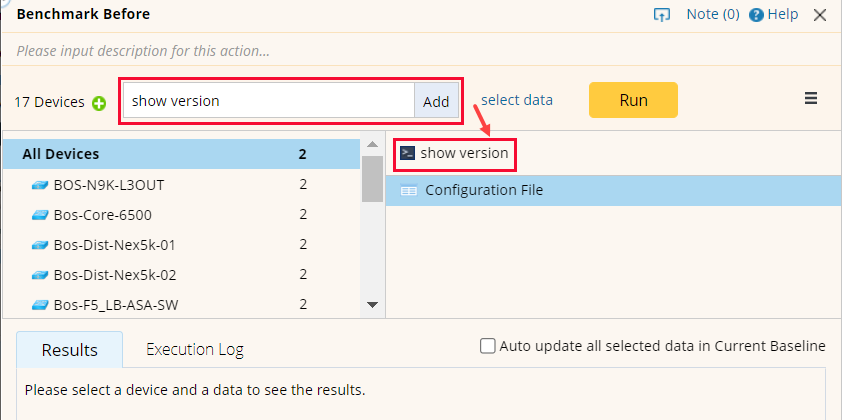Click the show version command input field
Viewport: 845px width, 420px height.
click(x=268, y=101)
